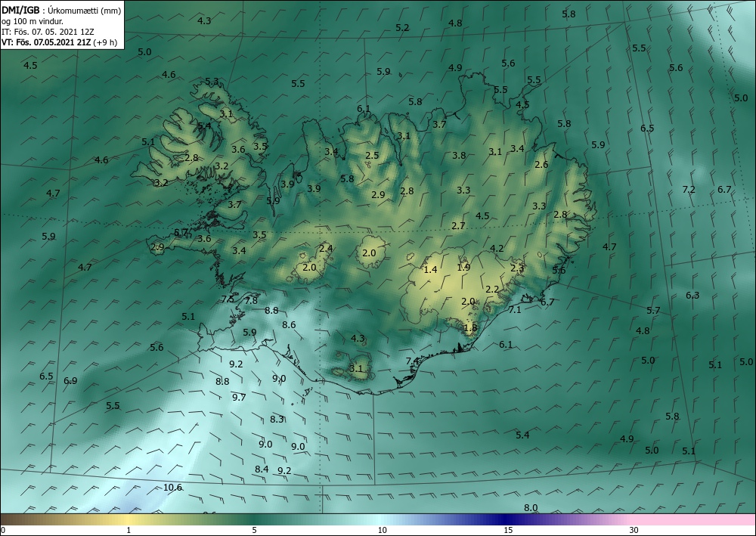Click the 7.8 value near Faxaflói bay

click(251, 300)
